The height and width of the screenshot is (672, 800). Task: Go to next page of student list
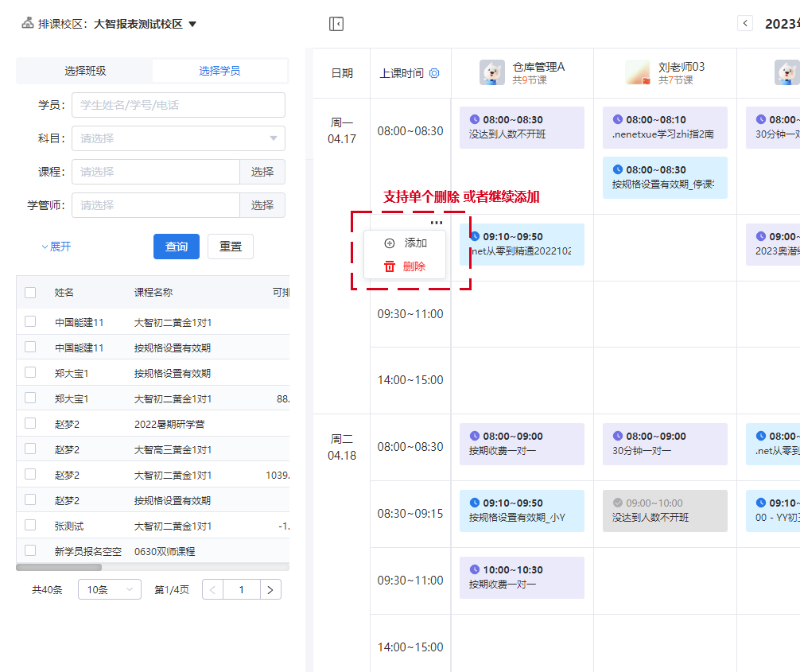[270, 590]
